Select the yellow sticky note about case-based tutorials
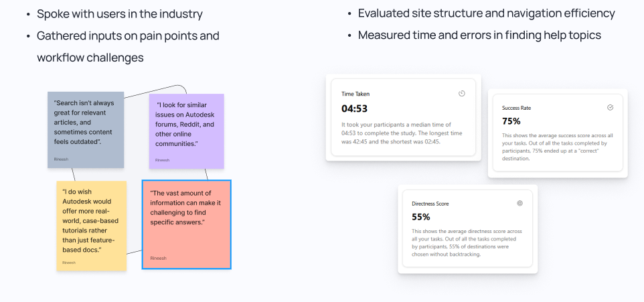The width and height of the screenshot is (644, 302). pyautogui.click(x=92, y=226)
